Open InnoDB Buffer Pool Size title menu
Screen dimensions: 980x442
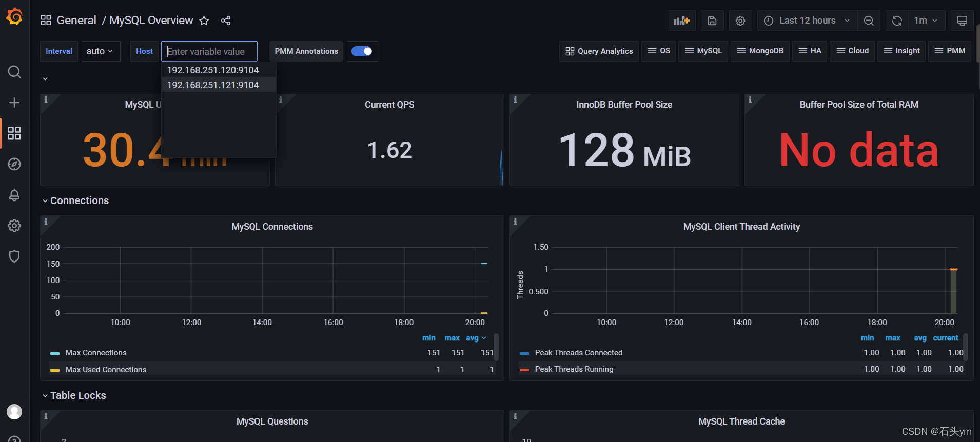[x=624, y=105]
